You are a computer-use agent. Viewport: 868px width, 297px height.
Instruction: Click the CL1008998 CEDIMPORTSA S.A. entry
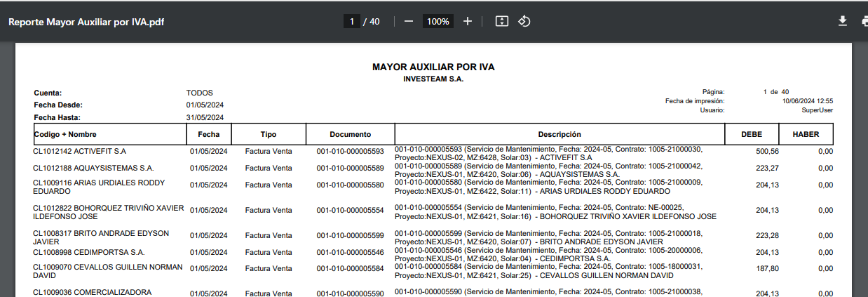pos(89,252)
